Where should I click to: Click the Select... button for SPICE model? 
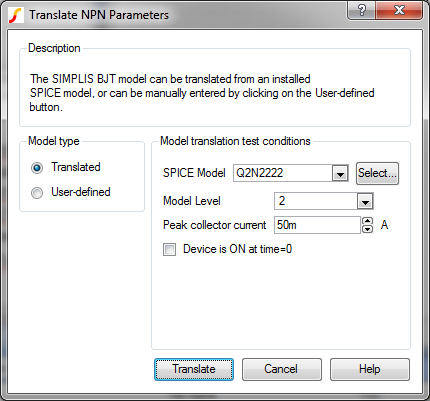pyautogui.click(x=377, y=173)
